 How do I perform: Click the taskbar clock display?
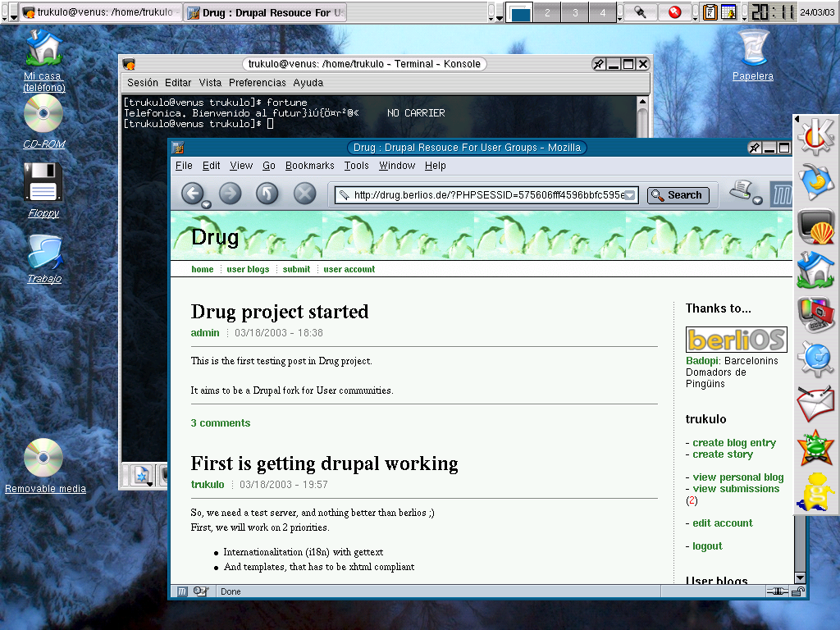pos(772,11)
